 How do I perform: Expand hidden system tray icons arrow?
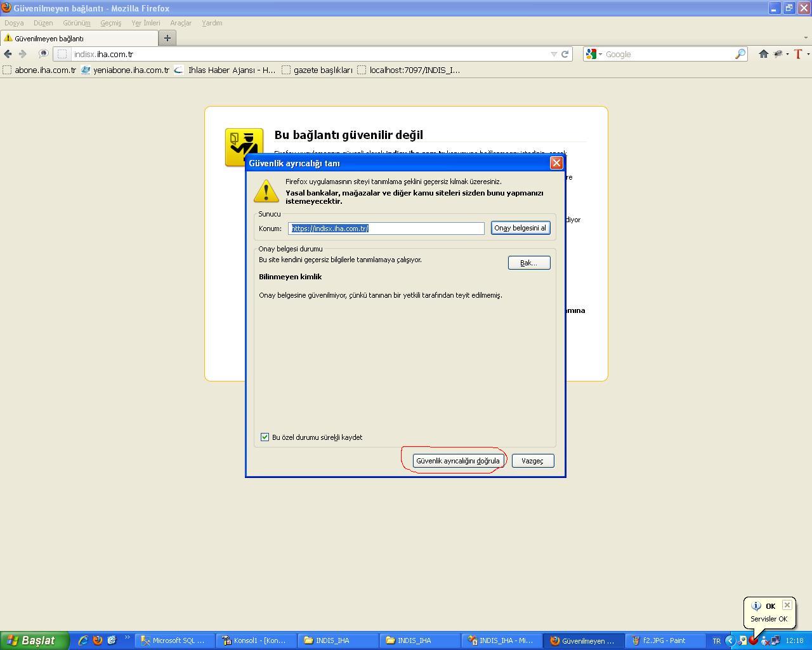click(730, 641)
